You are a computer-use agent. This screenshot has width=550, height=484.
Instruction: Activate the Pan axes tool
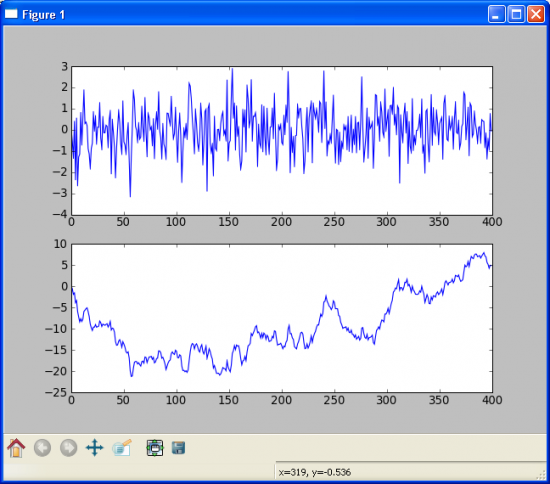click(95, 448)
